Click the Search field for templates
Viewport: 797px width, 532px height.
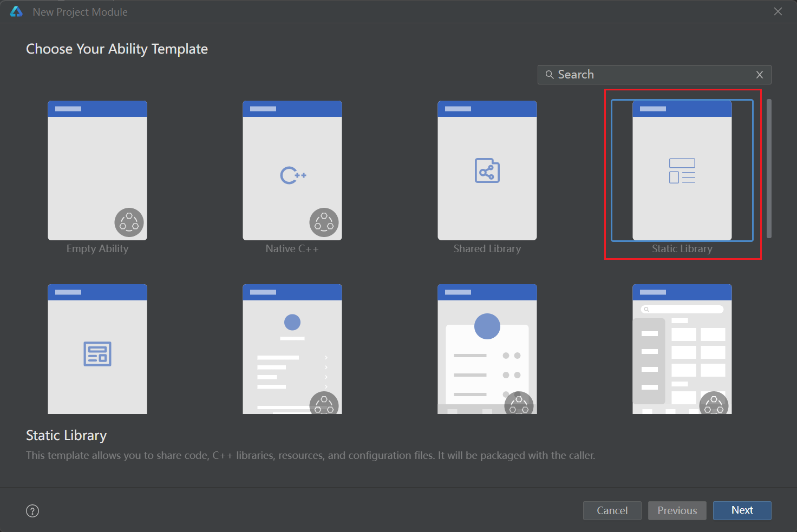pyautogui.click(x=654, y=75)
